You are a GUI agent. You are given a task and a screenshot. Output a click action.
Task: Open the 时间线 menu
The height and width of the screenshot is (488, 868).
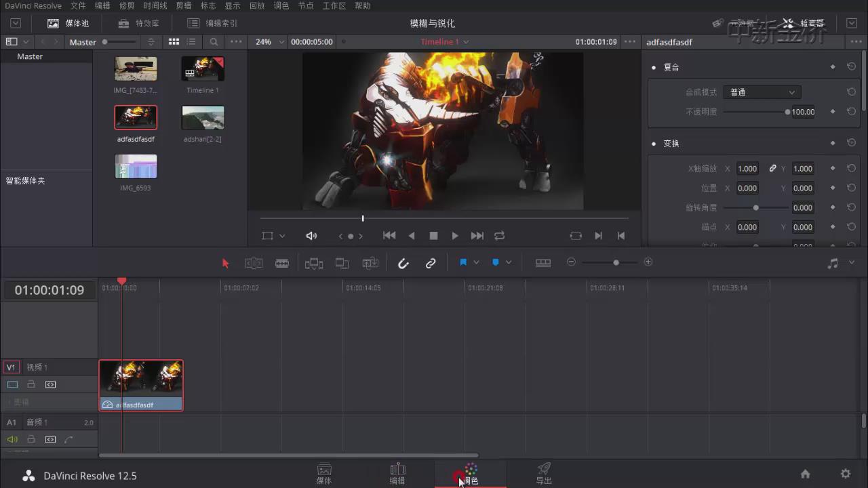click(x=155, y=5)
